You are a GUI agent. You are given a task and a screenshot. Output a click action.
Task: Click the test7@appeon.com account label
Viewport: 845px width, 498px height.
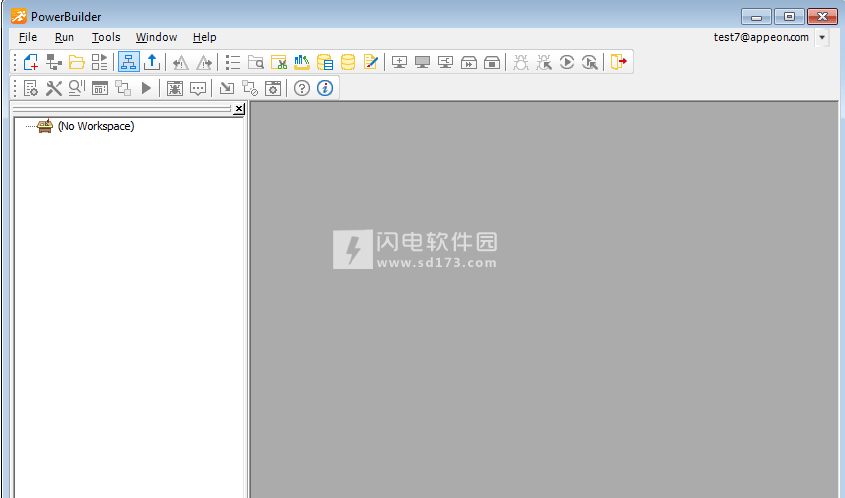761,37
